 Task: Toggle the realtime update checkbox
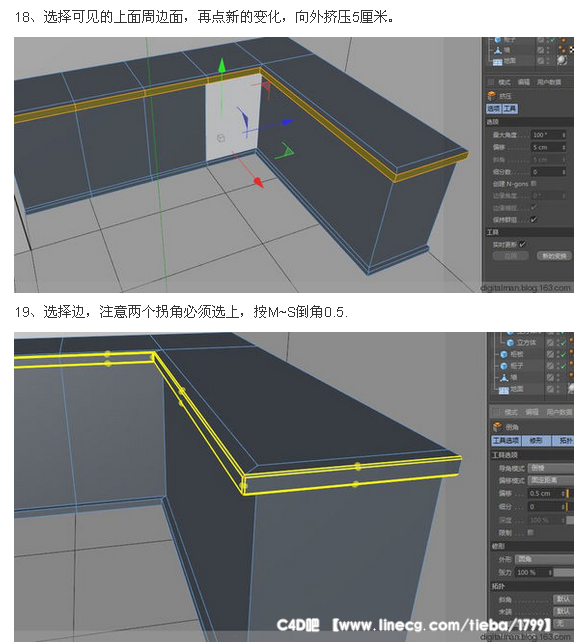[x=522, y=244]
